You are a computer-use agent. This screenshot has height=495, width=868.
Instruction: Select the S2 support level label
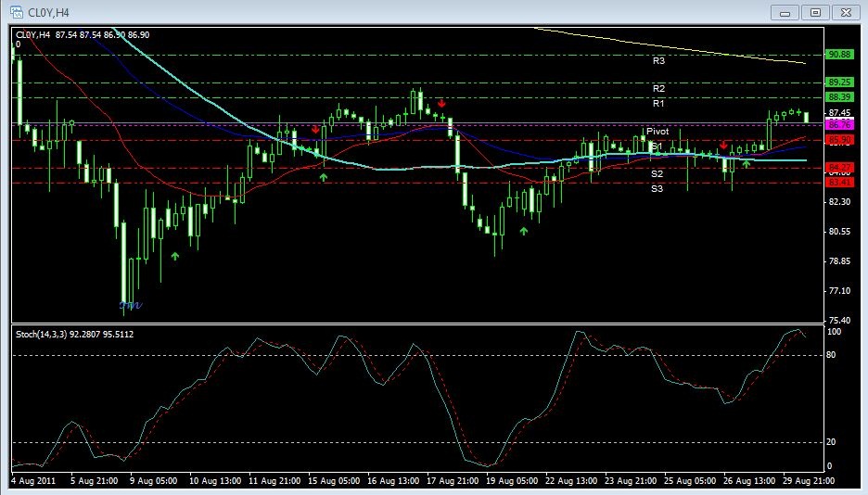[657, 173]
